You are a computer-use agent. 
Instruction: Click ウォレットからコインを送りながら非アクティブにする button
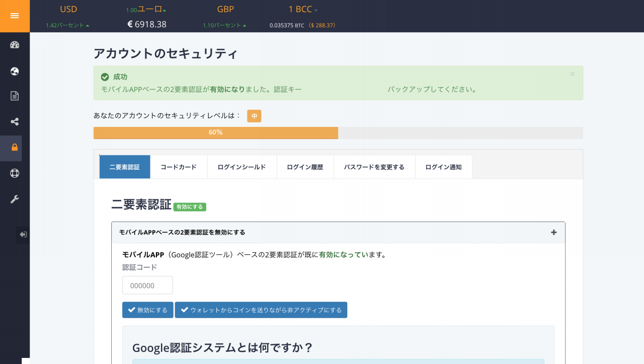[x=261, y=310]
